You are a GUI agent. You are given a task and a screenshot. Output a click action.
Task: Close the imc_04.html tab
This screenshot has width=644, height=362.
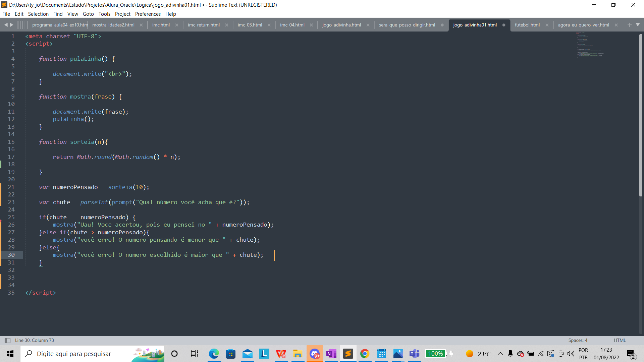[x=311, y=25]
